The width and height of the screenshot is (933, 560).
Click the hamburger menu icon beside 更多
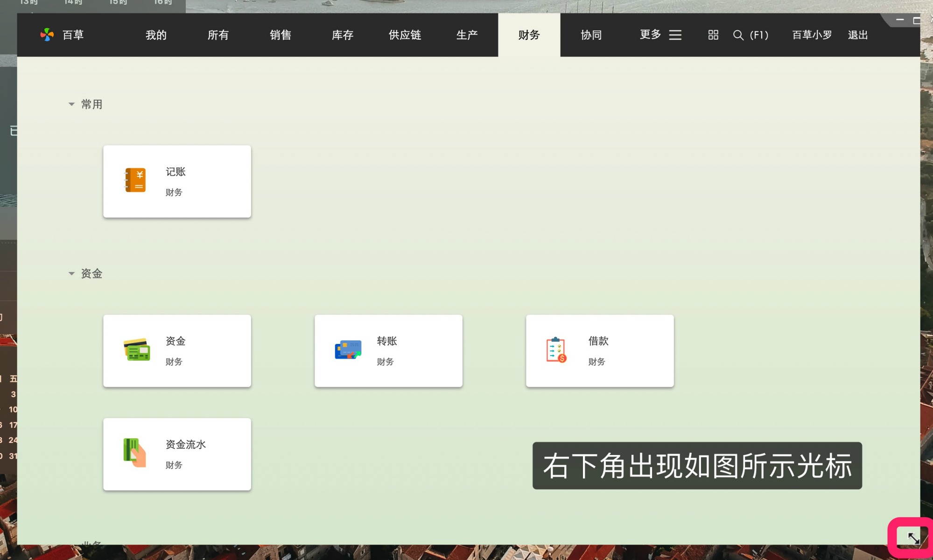pyautogui.click(x=675, y=35)
